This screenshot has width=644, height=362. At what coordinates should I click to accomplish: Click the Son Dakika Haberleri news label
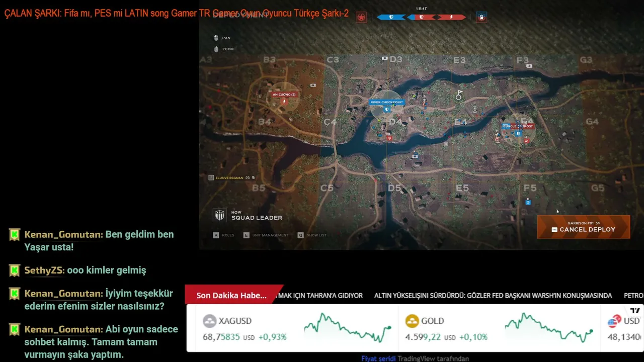click(231, 295)
